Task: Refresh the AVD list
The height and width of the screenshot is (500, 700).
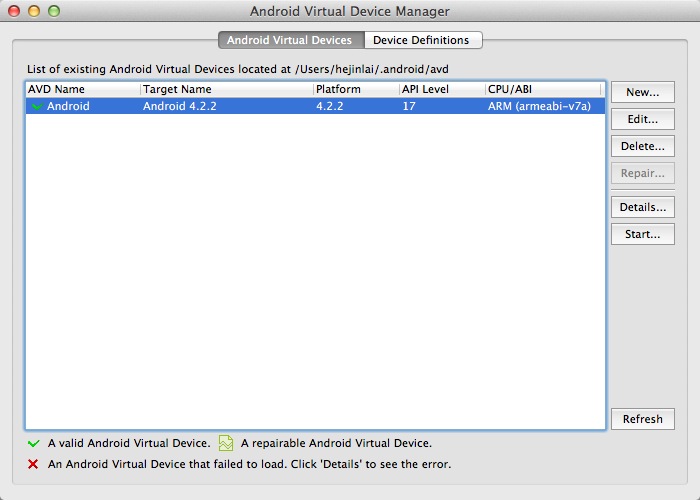Action: [x=642, y=419]
